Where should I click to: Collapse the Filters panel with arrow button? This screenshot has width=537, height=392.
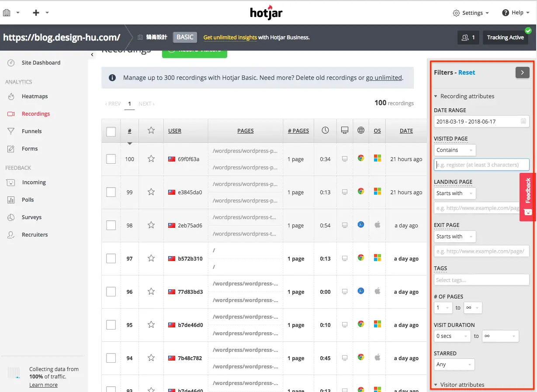[x=522, y=72]
